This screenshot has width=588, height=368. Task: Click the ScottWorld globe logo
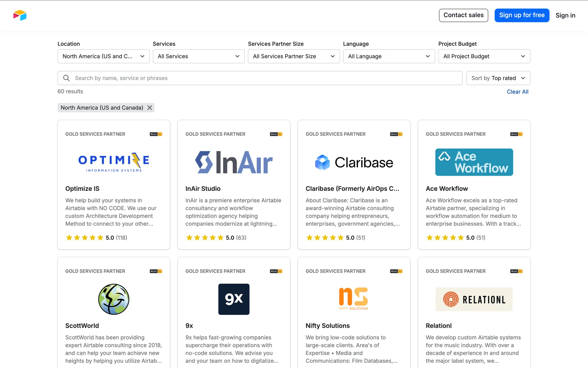pos(114,299)
